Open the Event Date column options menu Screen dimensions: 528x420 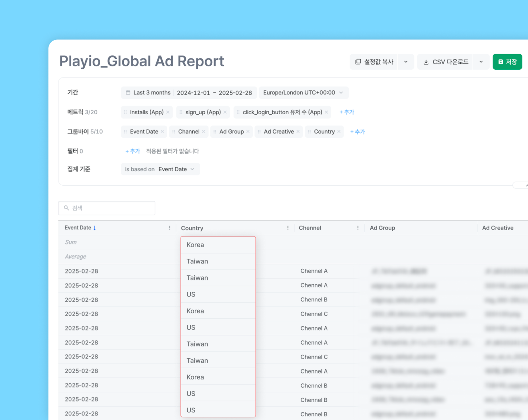170,228
